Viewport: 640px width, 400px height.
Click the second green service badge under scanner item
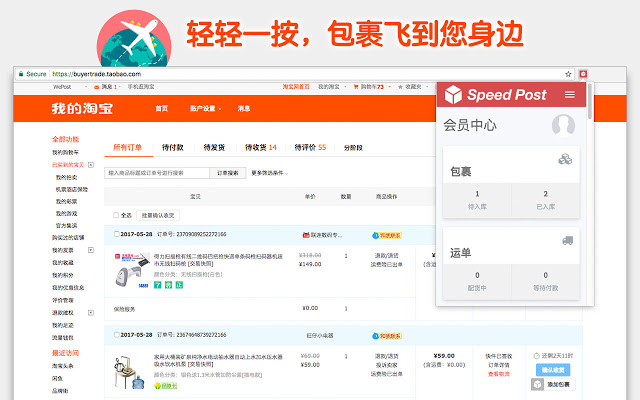click(168, 285)
